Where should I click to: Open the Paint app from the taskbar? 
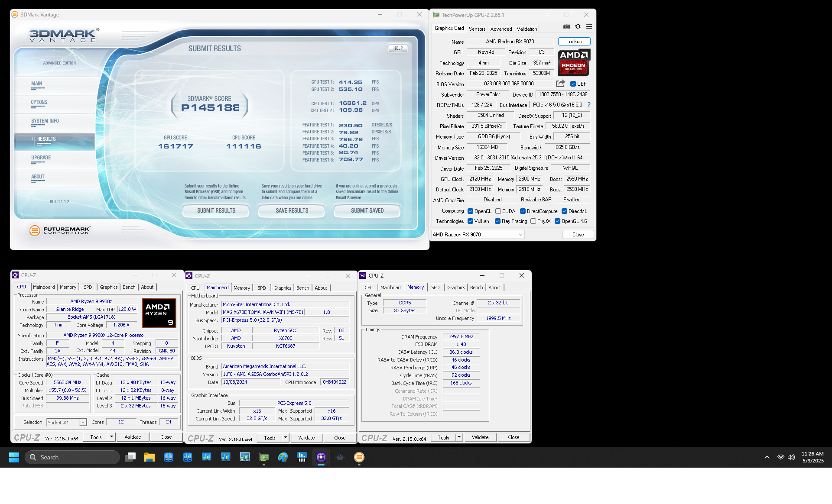coord(283,457)
